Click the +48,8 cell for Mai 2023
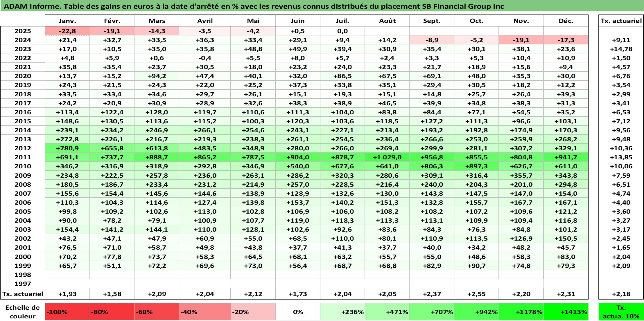644x321 pixels. pyautogui.click(x=253, y=49)
